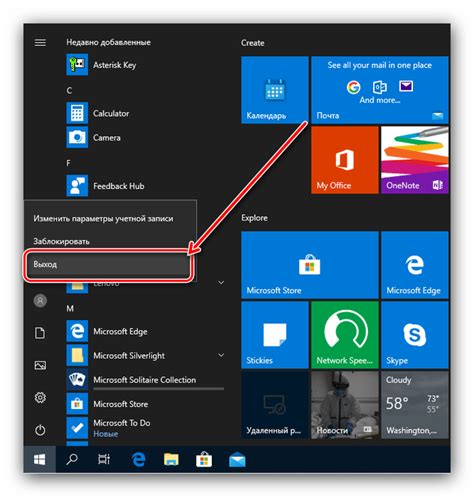This screenshot has width=474, height=497.
Task: Launch the OneNote tile
Action: (x=415, y=160)
